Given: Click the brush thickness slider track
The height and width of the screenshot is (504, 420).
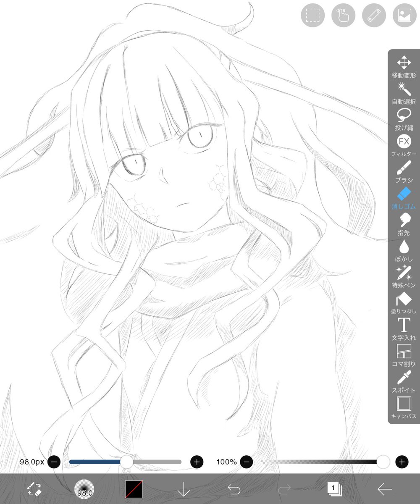Looking at the screenshot, I should click(x=125, y=462).
